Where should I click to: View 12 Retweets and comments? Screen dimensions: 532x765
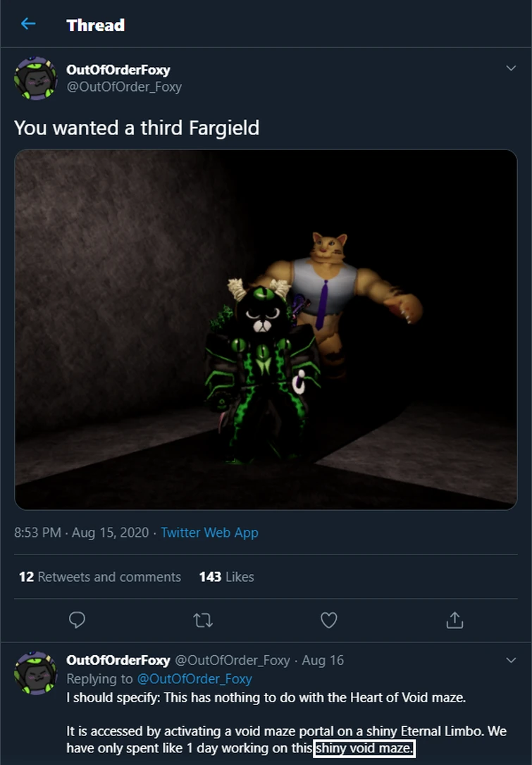(100, 577)
